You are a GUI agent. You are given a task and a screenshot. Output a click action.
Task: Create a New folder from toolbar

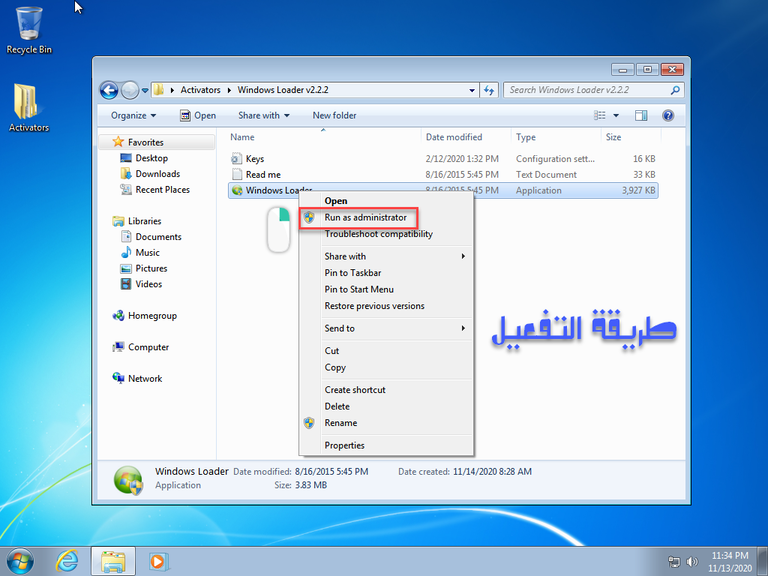pyautogui.click(x=335, y=116)
